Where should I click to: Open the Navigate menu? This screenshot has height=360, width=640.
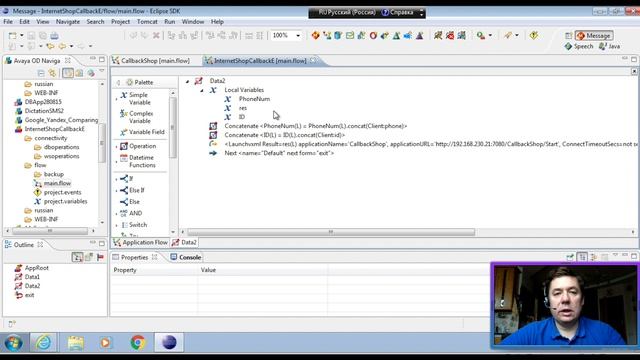tap(68, 22)
